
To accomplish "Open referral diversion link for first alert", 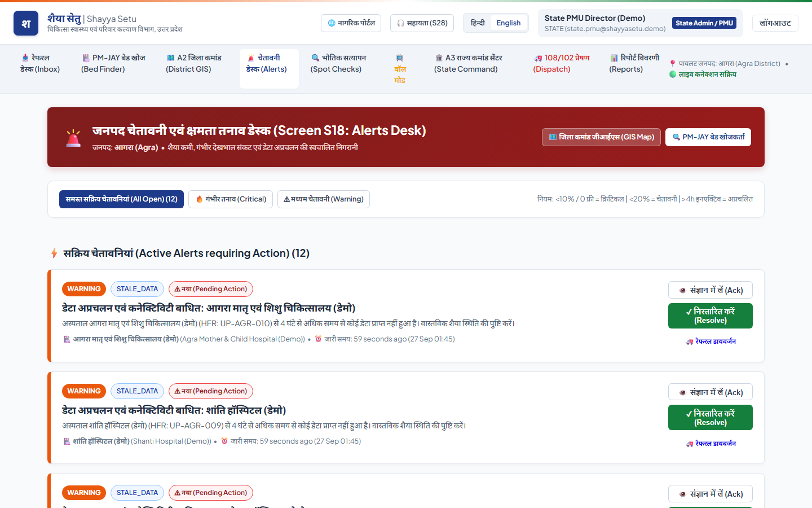I will [x=710, y=341].
